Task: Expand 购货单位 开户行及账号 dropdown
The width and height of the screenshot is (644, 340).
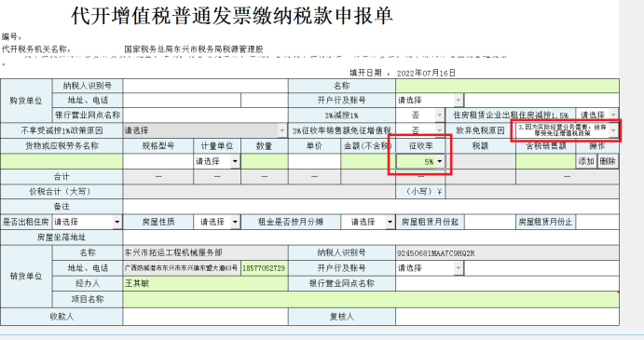Action: [430, 100]
